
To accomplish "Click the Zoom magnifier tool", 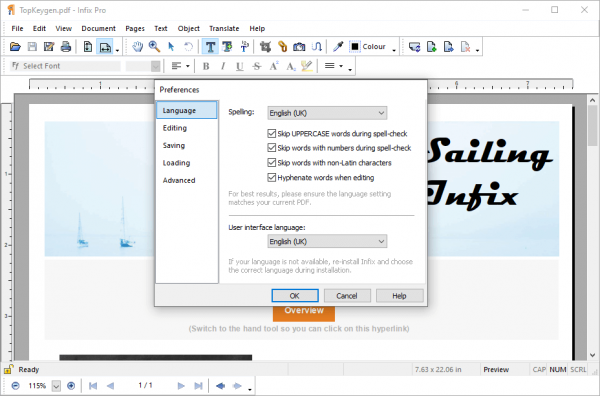I will 154,47.
